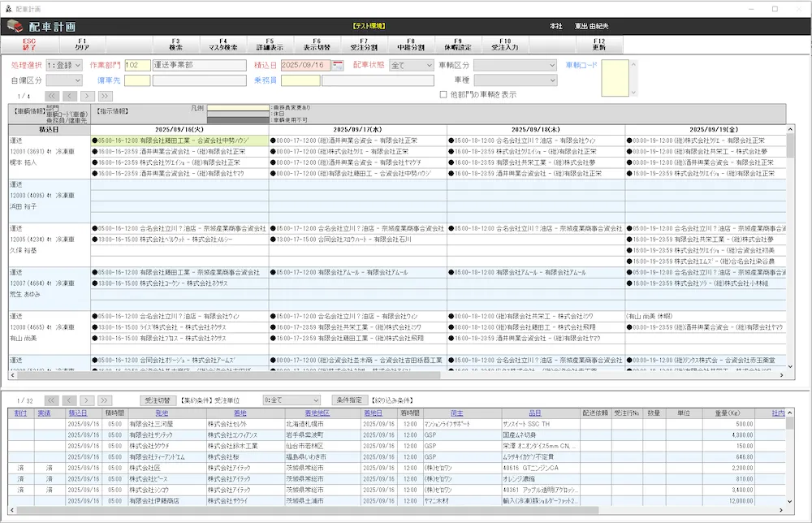Click the 作業部門 code input field
The width and height of the screenshot is (812, 523).
pos(136,65)
